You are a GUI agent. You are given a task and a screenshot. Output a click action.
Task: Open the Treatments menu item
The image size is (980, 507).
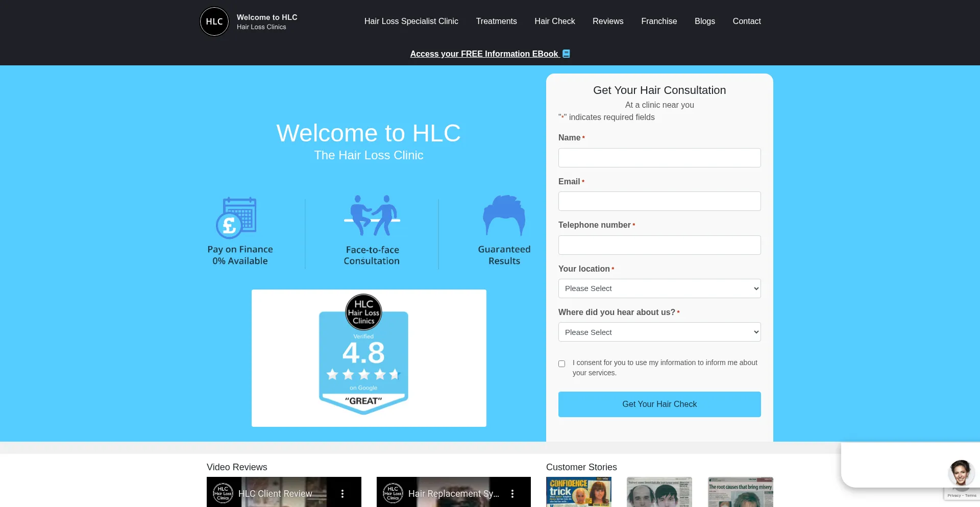click(497, 21)
